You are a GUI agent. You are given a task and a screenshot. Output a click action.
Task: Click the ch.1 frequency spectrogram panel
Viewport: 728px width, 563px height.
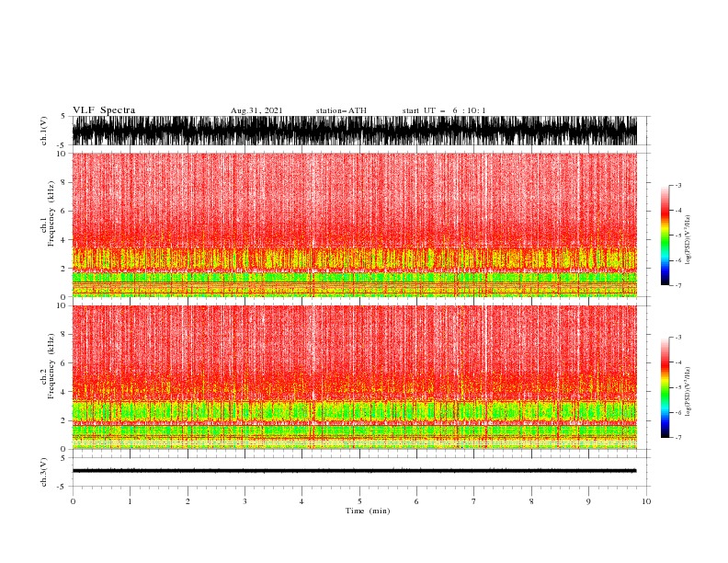[x=355, y=224]
